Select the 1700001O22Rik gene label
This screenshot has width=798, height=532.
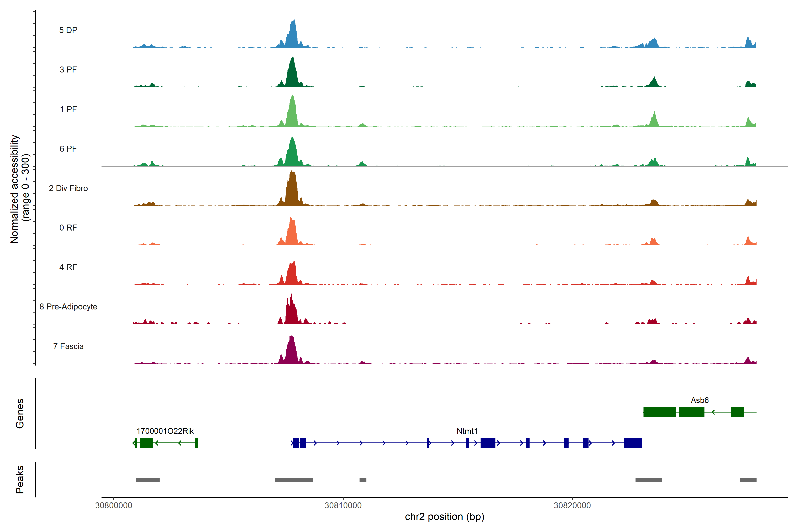(165, 431)
